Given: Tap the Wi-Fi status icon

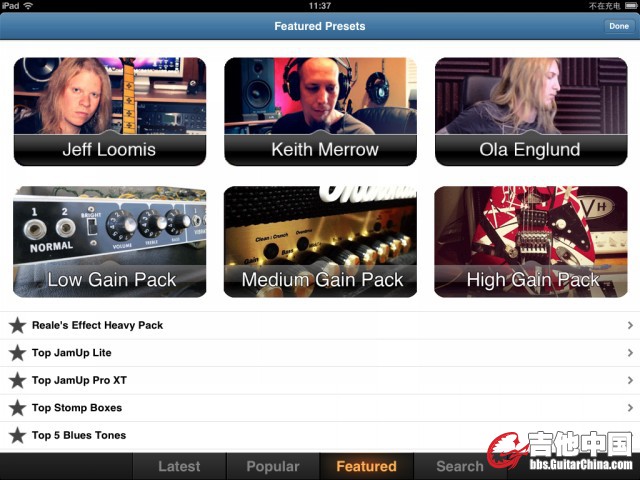Looking at the screenshot, I should tap(28, 6).
